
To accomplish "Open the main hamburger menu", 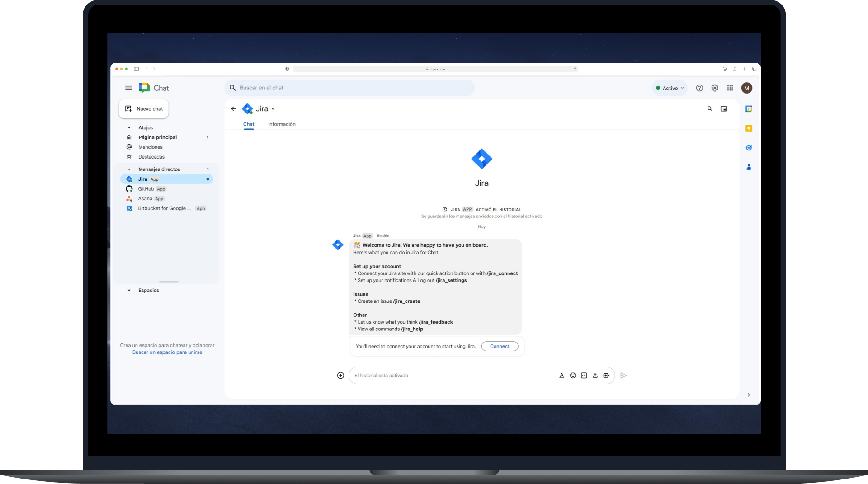I will 128,88.
